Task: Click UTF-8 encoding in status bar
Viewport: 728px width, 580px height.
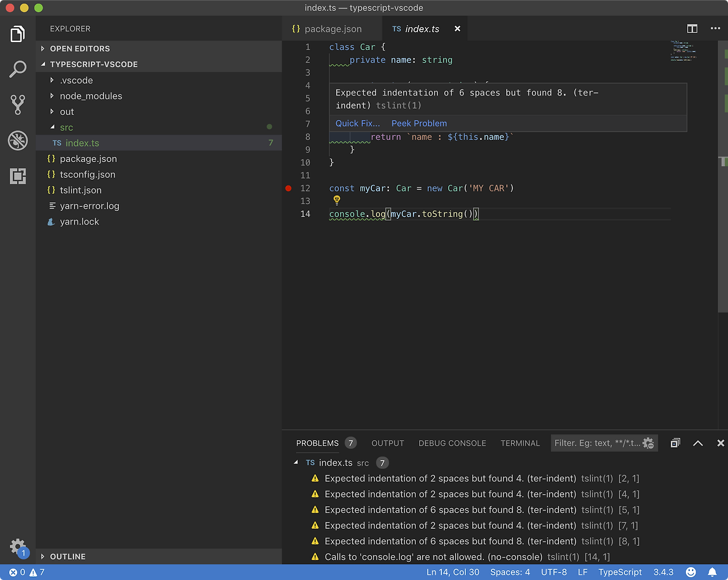Action: pyautogui.click(x=554, y=572)
